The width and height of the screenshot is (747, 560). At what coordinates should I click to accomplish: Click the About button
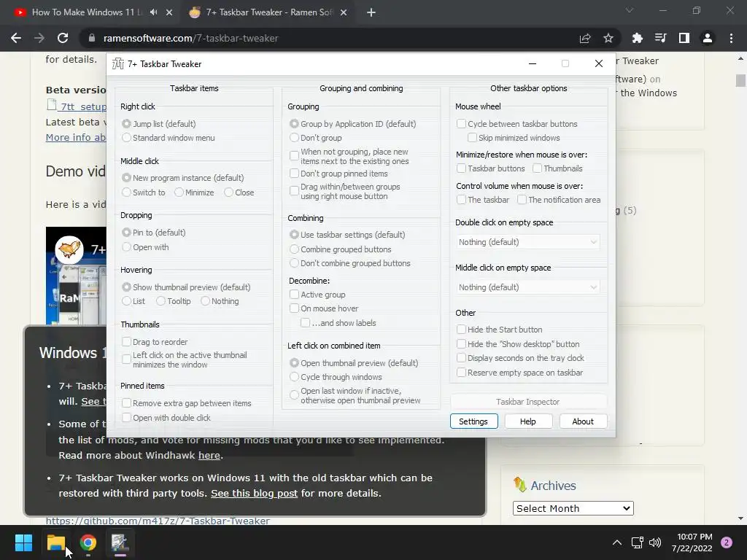coord(583,421)
